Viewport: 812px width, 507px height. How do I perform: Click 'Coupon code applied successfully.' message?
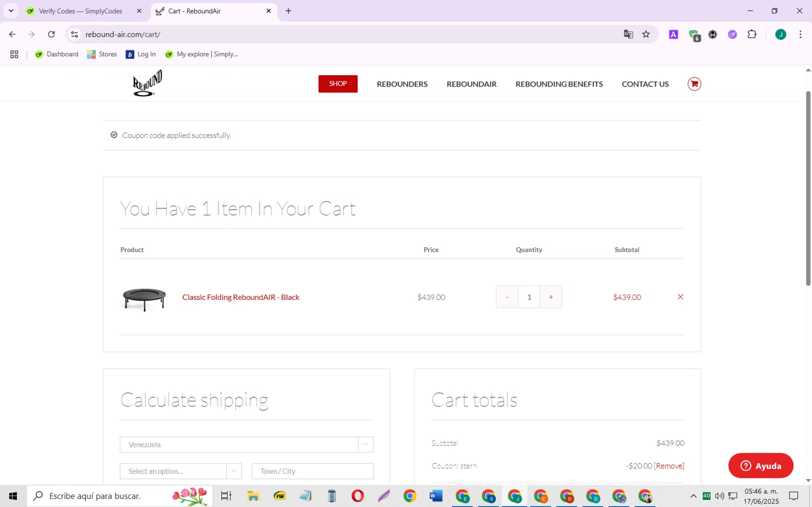(176, 135)
